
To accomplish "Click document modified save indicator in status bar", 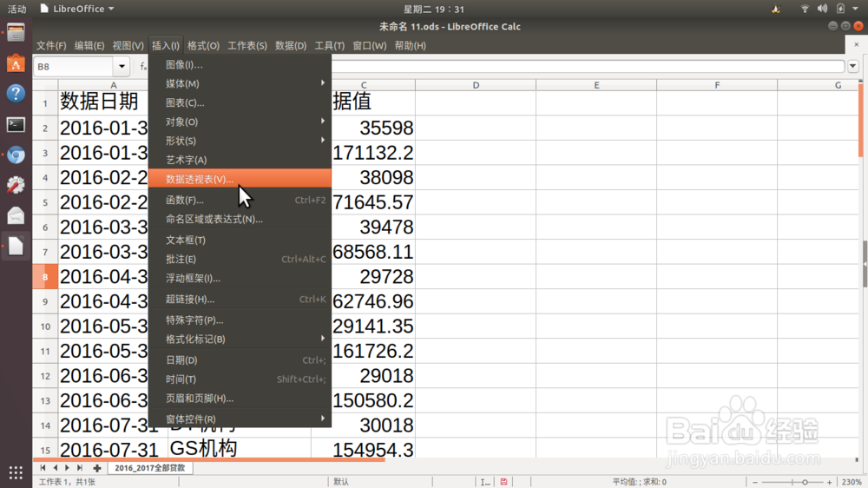I will [x=503, y=482].
